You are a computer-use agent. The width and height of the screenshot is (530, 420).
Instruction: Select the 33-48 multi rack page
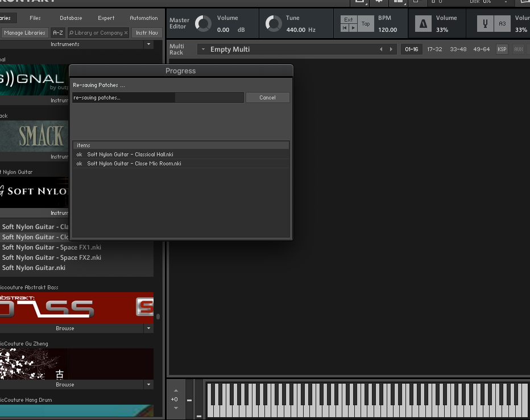click(458, 49)
